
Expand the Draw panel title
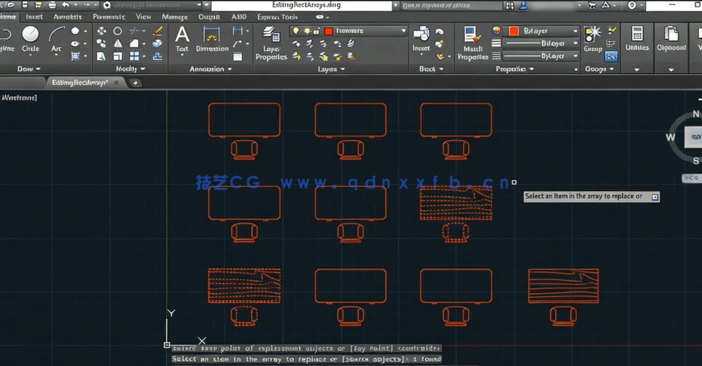[29, 69]
